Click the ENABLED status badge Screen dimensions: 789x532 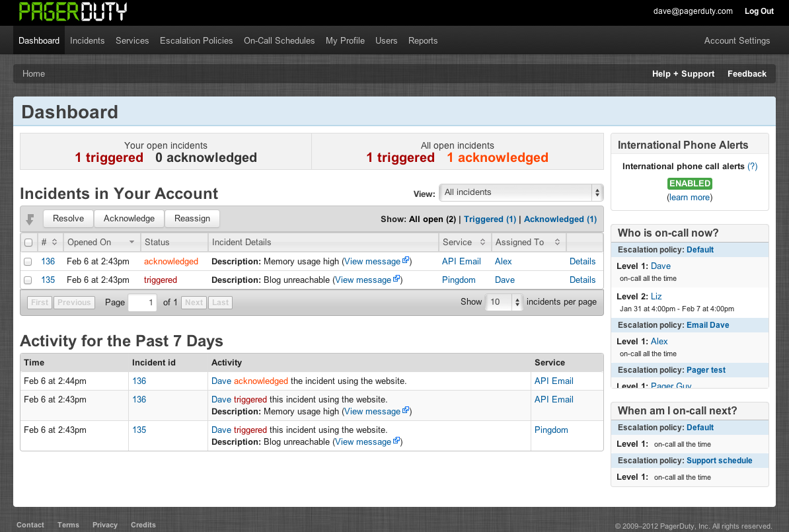coord(689,184)
